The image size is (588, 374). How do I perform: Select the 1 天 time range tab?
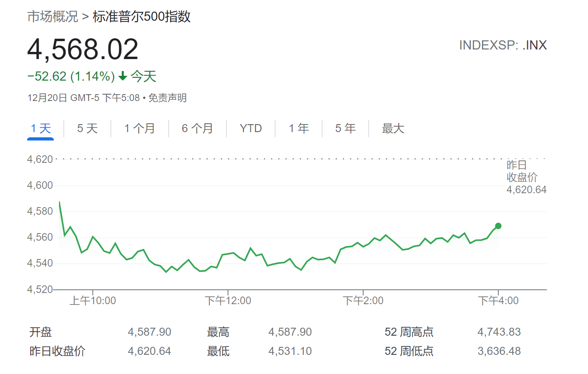41,129
